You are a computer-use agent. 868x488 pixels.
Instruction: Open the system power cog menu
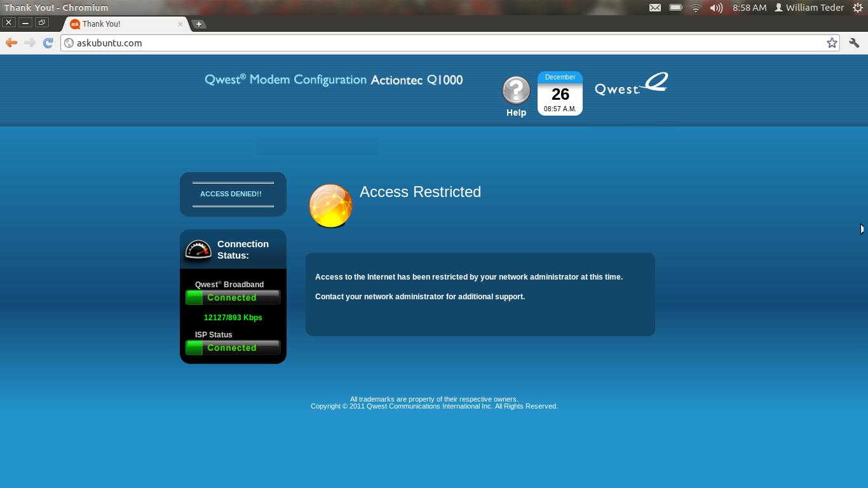[x=857, y=8]
